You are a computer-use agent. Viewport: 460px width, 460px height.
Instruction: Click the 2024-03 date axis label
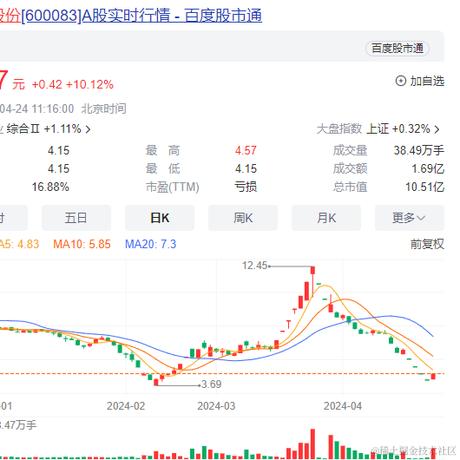(x=216, y=406)
